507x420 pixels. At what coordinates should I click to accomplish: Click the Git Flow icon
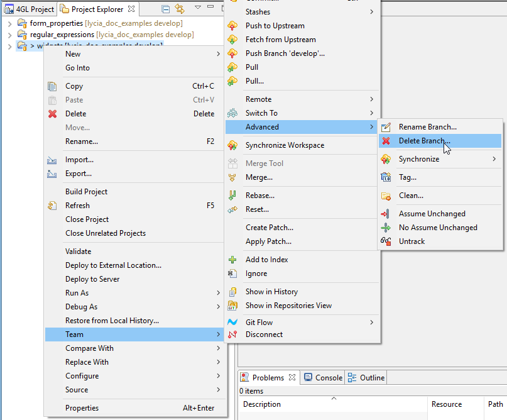tap(232, 323)
